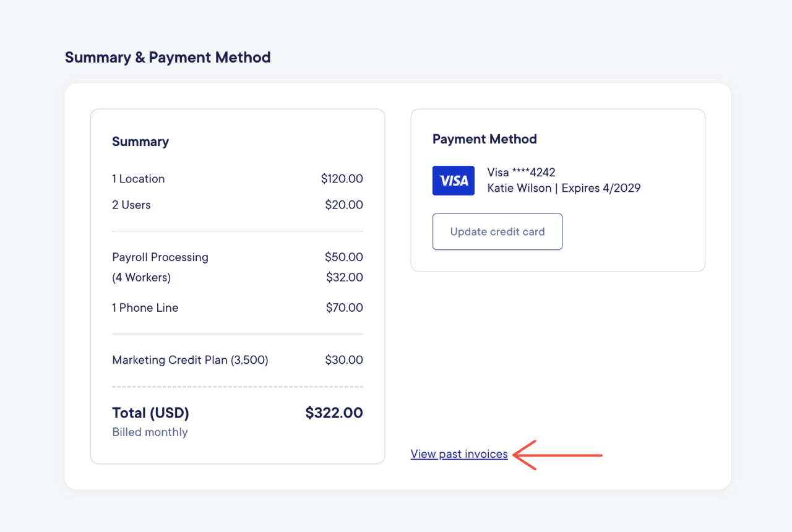Viewport: 792px width, 532px height.
Task: Click the Katie Wilson expiry text
Action: (x=564, y=188)
